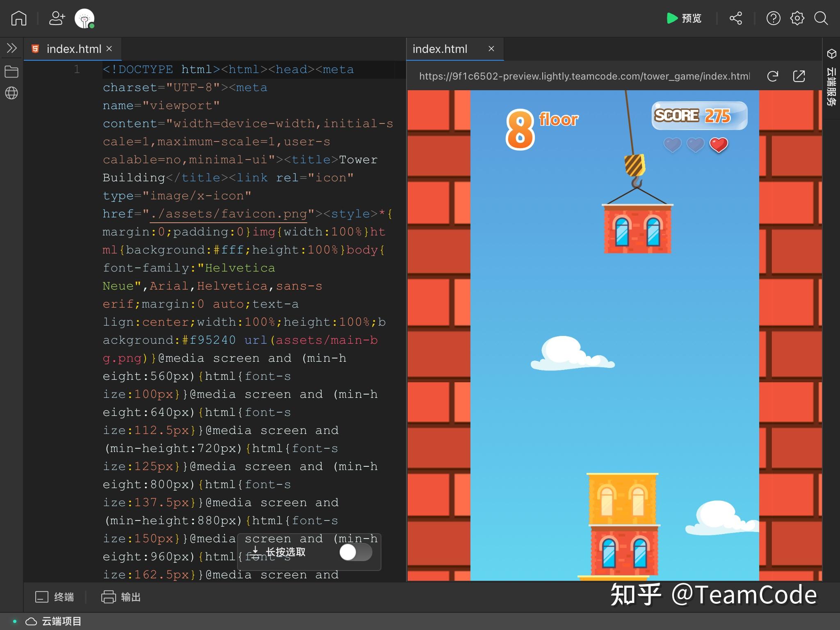Open preview in external window
This screenshot has height=630, width=840.
point(799,76)
